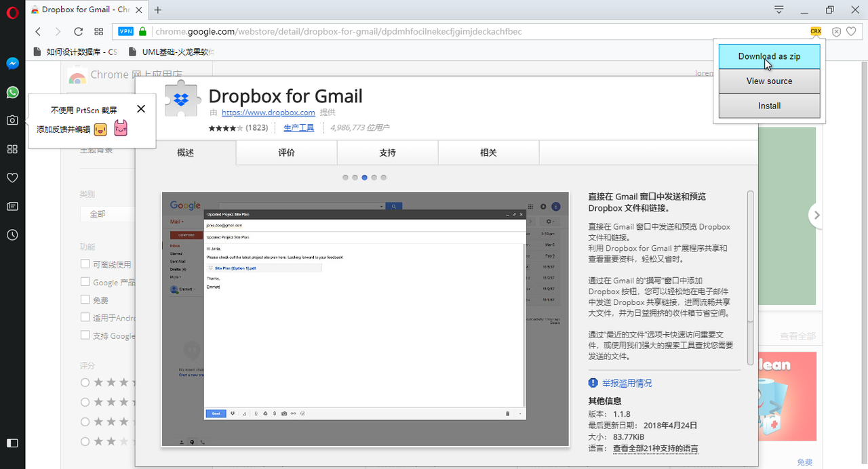Open the UML基础-火龙果软件 bookmark
This screenshot has height=469, width=868.
pyautogui.click(x=172, y=52)
